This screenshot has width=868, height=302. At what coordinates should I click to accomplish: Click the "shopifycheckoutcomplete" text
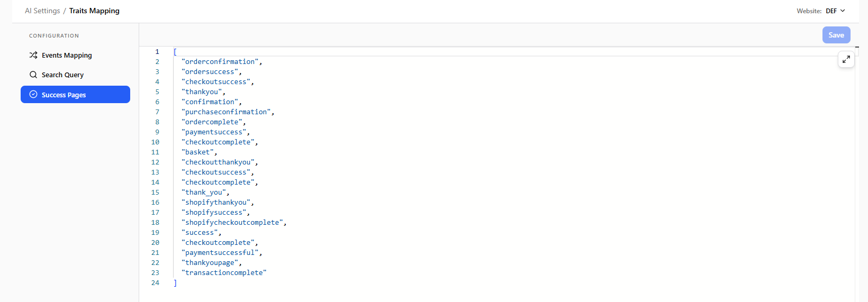click(x=234, y=222)
